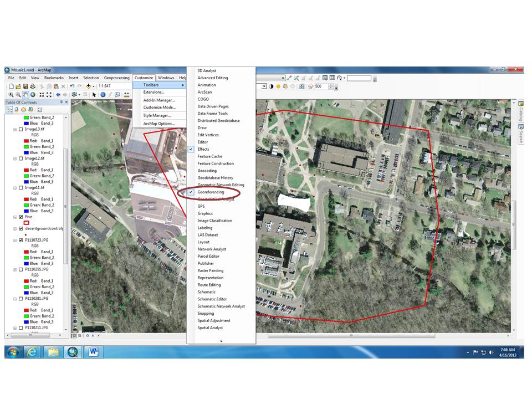
Task: Turn off the Five layer visibility
Action: [x=21, y=217]
